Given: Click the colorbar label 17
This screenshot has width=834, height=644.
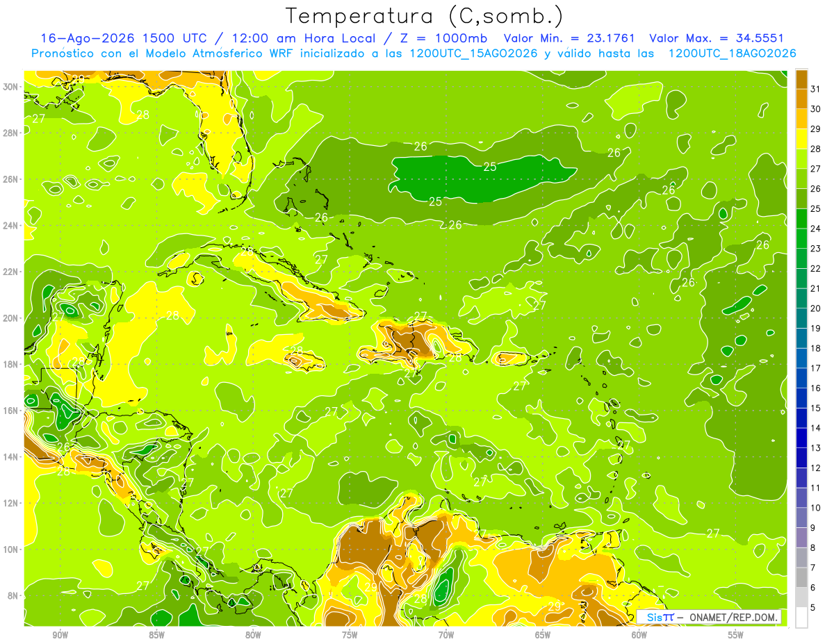Looking at the screenshot, I should click(x=816, y=368).
